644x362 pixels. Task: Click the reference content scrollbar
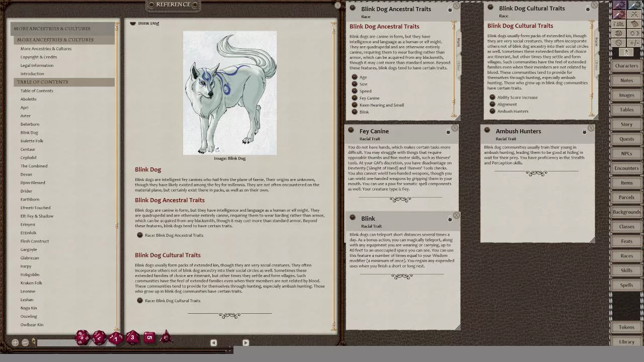pos(334,176)
